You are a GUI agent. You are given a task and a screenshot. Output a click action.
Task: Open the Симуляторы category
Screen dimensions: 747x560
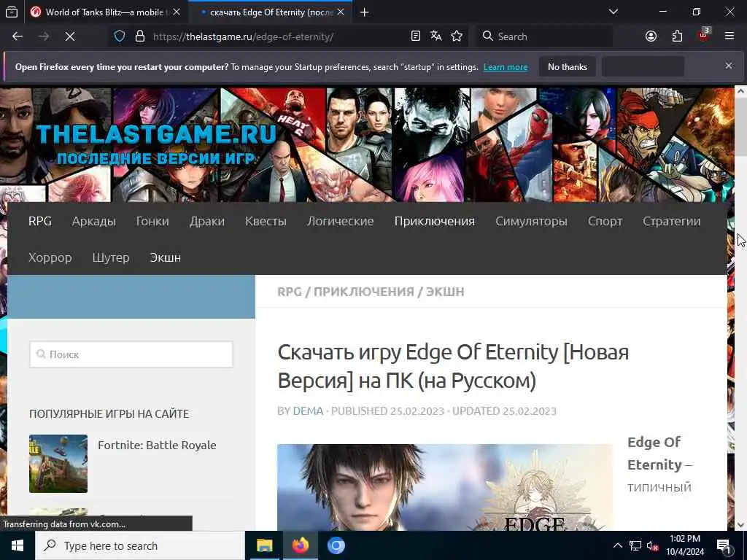point(531,221)
